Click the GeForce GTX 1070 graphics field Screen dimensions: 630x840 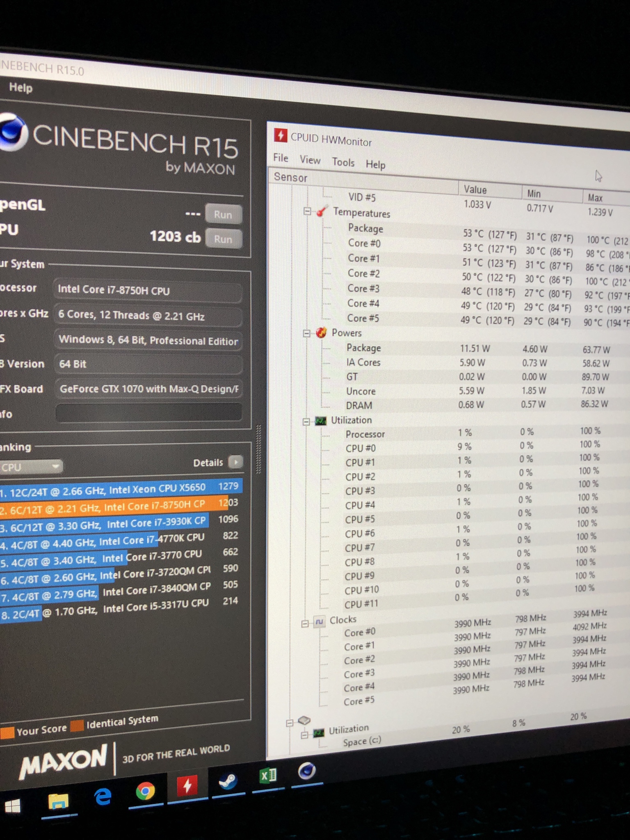[x=148, y=389]
